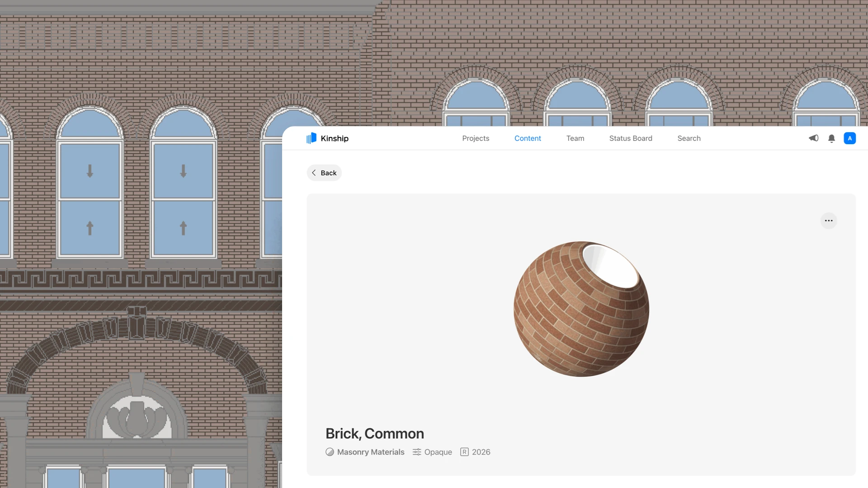The height and width of the screenshot is (488, 868).
Task: Open the Search tab
Action: coord(689,138)
